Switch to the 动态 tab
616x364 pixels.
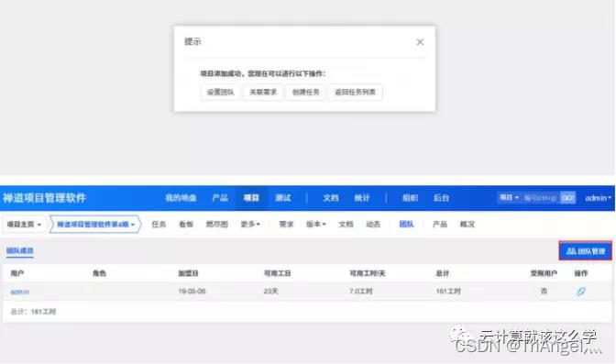click(373, 224)
